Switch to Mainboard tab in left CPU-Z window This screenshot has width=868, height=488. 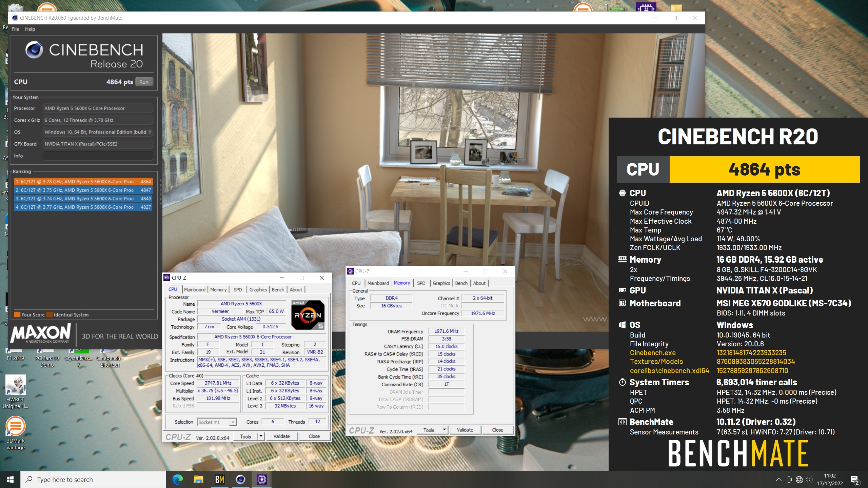pos(195,290)
